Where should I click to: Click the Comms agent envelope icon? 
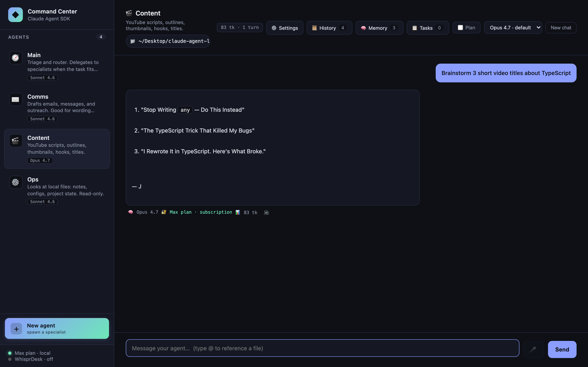click(15, 99)
